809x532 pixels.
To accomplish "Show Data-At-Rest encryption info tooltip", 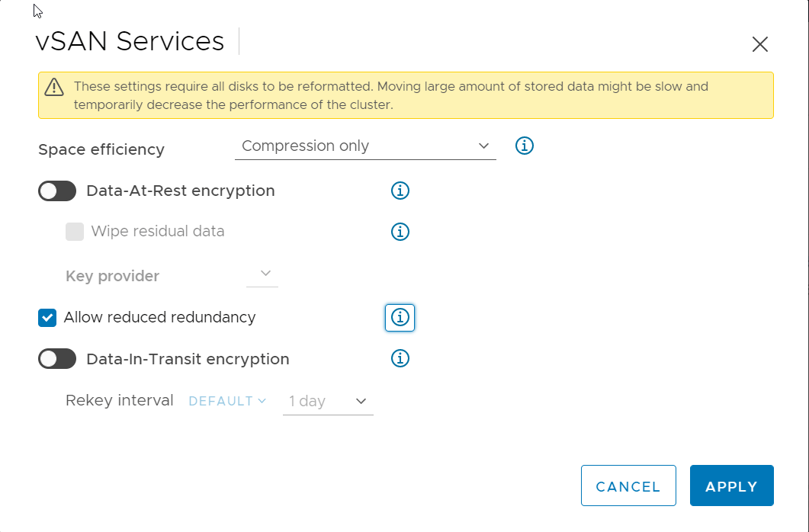I will point(400,191).
